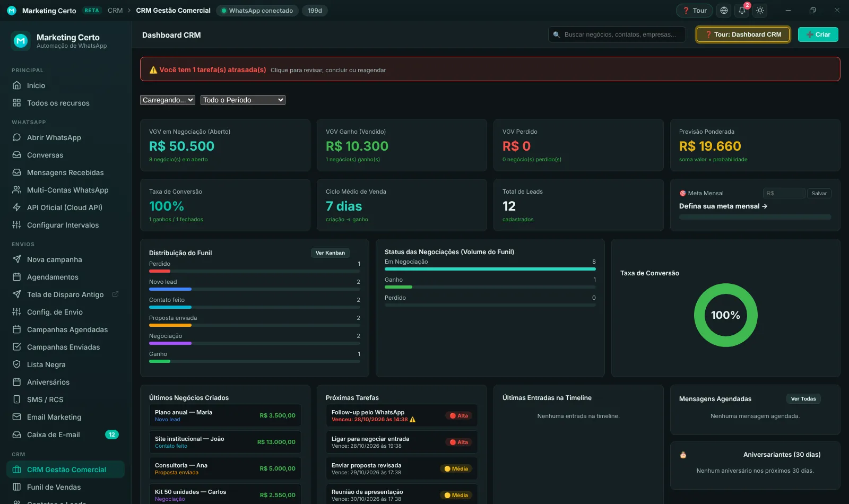
Task: Click the Caixa de E-mail 12 badge
Action: pos(112,435)
